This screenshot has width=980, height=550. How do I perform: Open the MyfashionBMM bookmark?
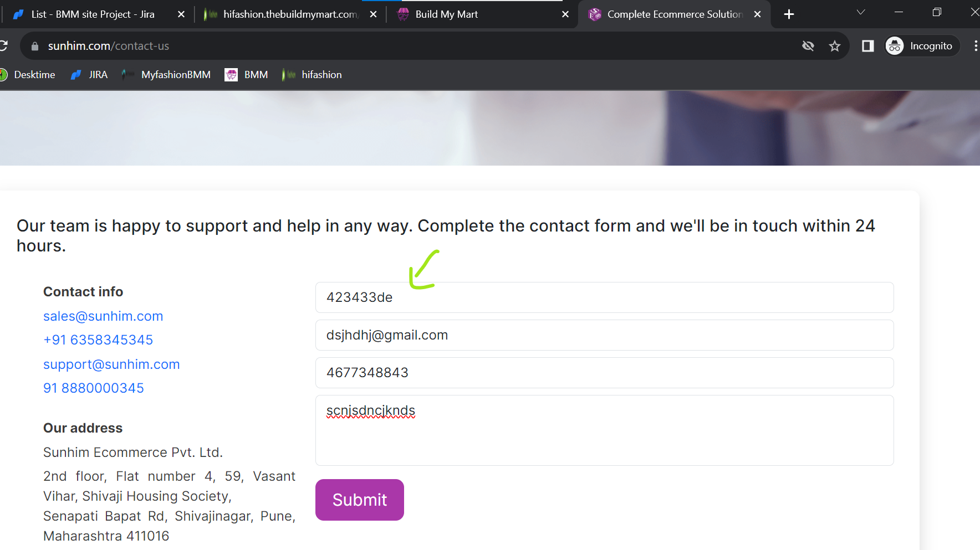tap(166, 75)
